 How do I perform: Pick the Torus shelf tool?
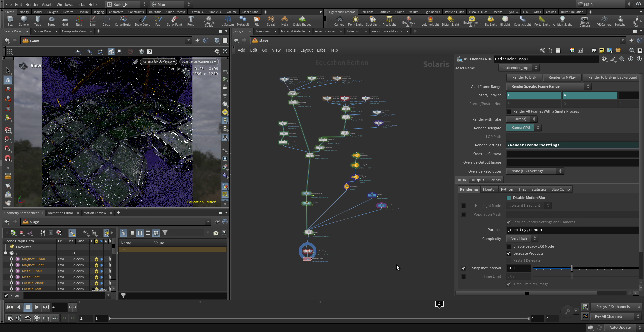(51, 21)
